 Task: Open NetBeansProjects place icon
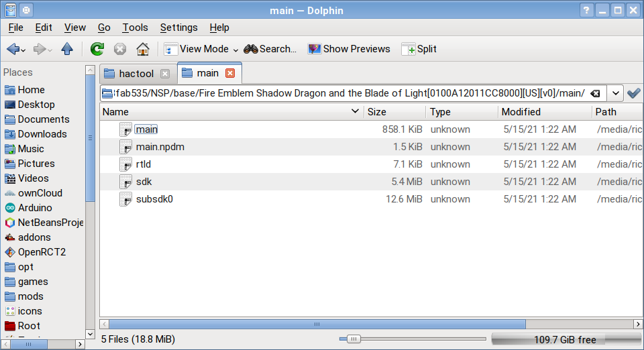(10, 223)
